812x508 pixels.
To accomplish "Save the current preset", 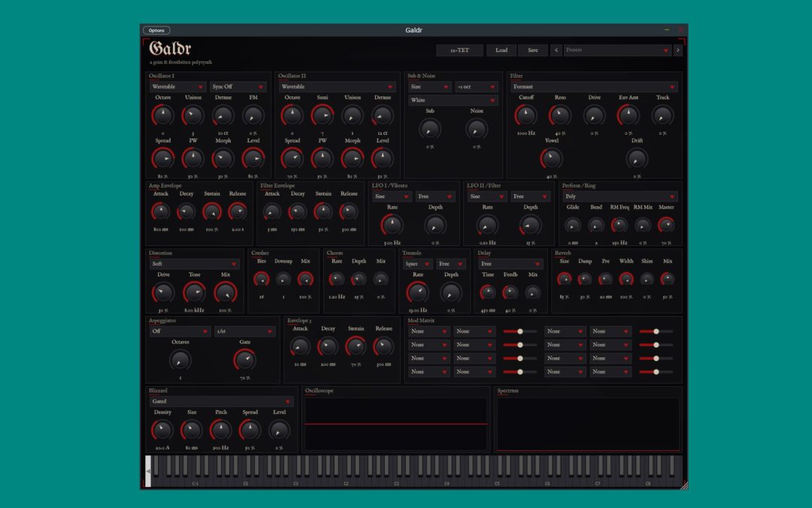I will tap(533, 50).
